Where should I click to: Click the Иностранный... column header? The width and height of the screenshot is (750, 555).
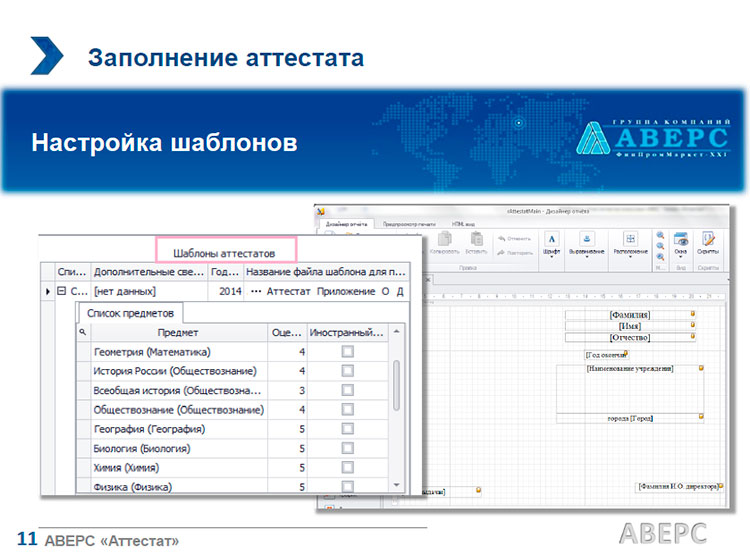click(x=347, y=333)
